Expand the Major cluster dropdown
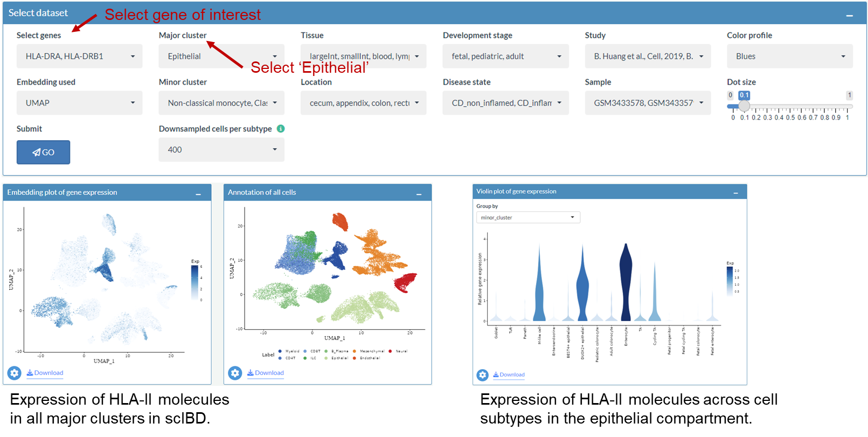868x437 pixels. tap(221, 57)
